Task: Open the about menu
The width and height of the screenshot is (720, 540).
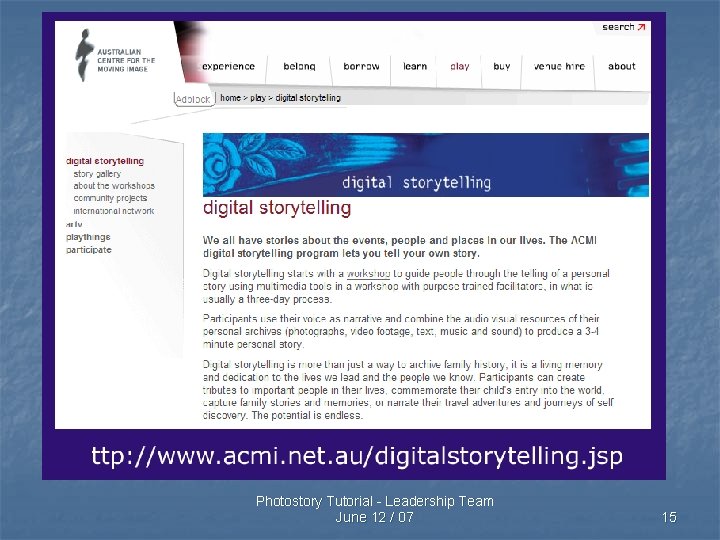Action: click(622, 66)
